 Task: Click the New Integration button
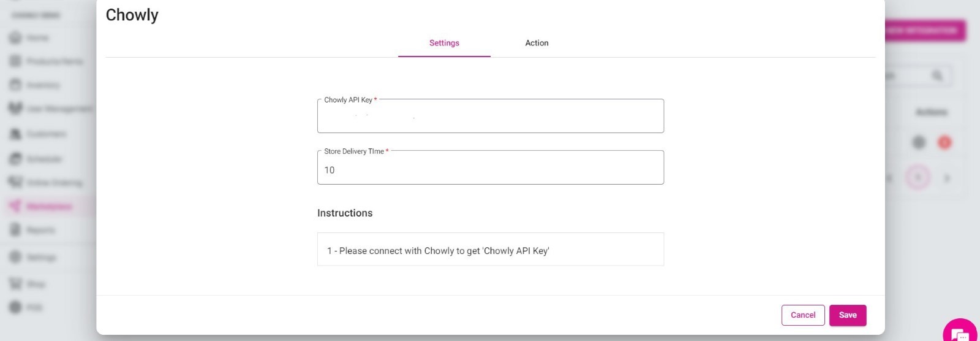925,30
